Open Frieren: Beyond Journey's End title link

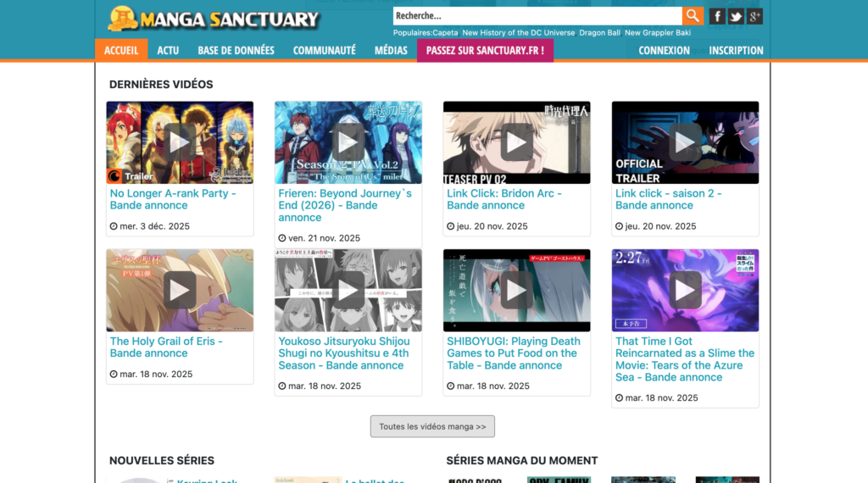click(345, 205)
